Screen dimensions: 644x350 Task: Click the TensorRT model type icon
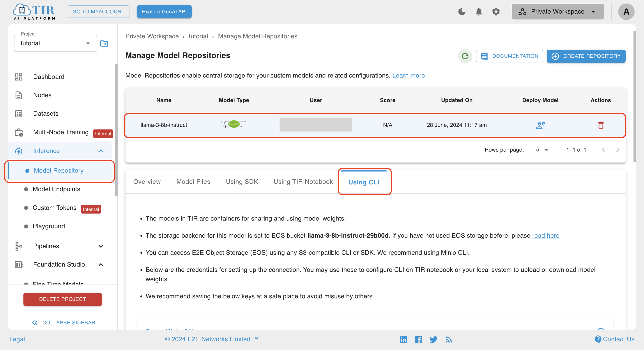[234, 124]
